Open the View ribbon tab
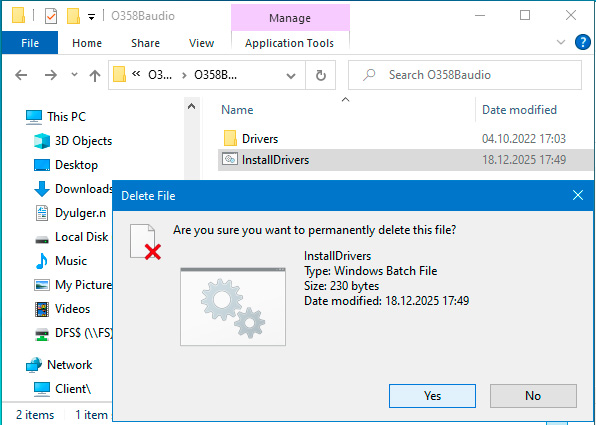This screenshot has height=425, width=596. click(x=201, y=43)
